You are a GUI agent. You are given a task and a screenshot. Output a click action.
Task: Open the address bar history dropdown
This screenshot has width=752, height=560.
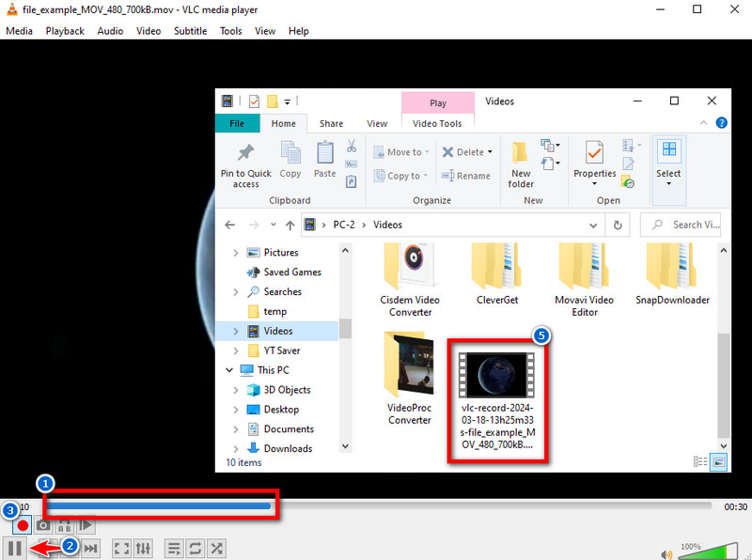click(x=593, y=225)
